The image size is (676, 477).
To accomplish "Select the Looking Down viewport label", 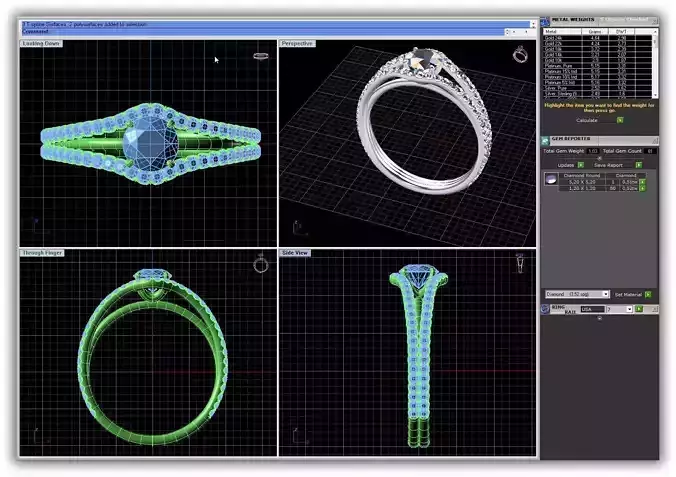I will click(41, 44).
